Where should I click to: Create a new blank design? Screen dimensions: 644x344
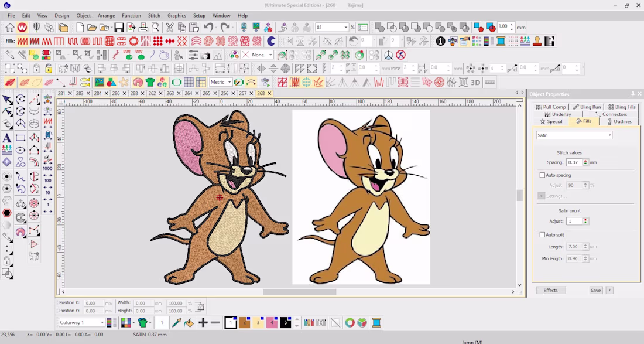point(80,28)
